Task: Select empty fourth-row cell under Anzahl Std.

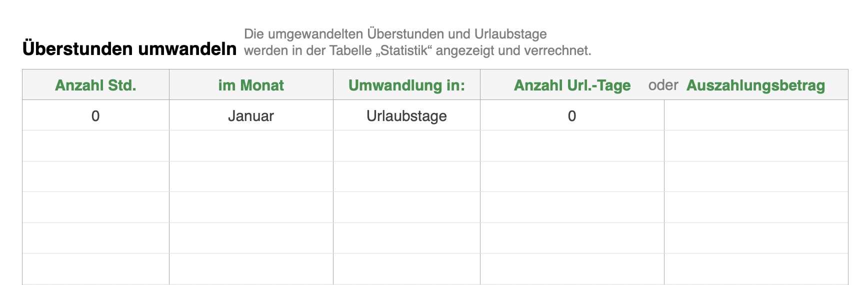Action: pyautogui.click(x=95, y=207)
